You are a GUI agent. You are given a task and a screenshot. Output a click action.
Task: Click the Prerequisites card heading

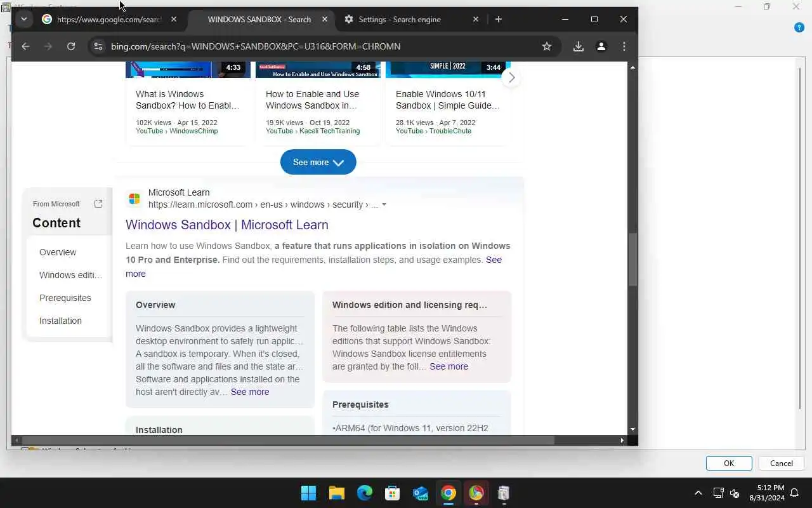(360, 404)
